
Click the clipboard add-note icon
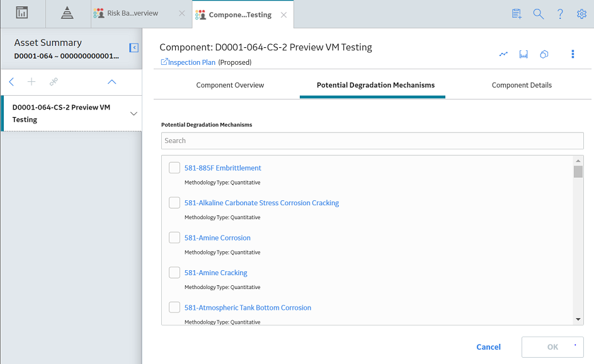[x=517, y=14]
